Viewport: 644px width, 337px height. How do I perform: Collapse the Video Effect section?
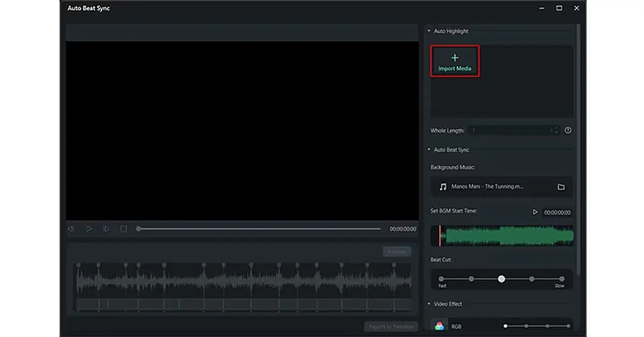(429, 304)
